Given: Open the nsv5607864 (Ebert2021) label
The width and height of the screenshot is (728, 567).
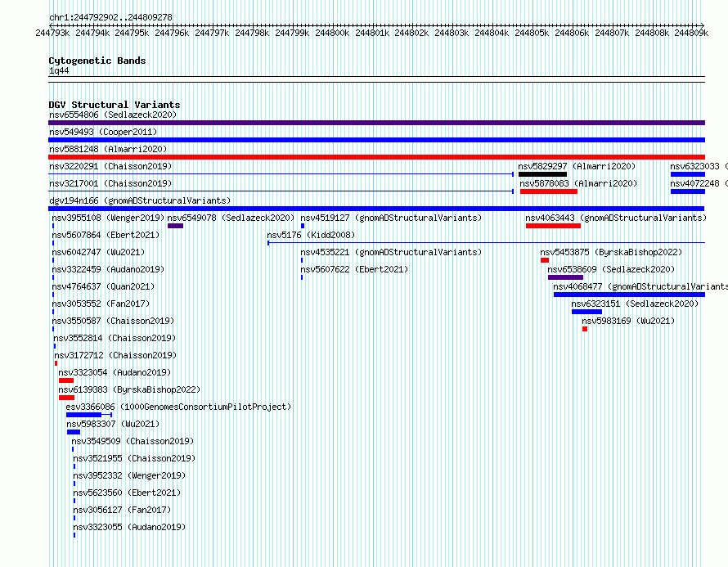Looking at the screenshot, I should pyautogui.click(x=106, y=235).
